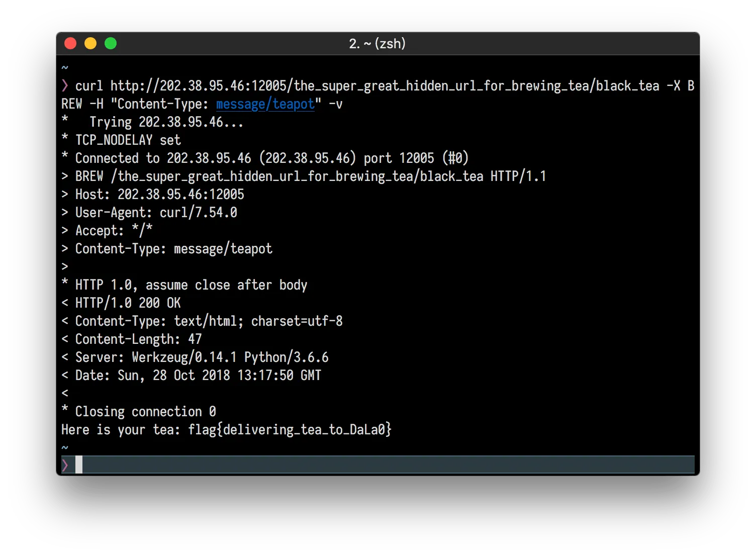
Task: Close the terminal with the red button
Action: pyautogui.click(x=70, y=44)
